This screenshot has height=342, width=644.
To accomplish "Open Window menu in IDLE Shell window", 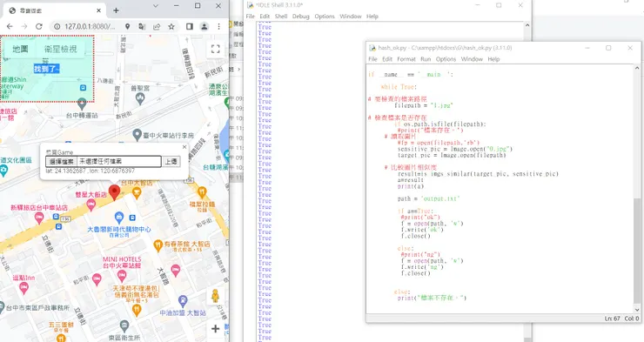I will click(351, 17).
